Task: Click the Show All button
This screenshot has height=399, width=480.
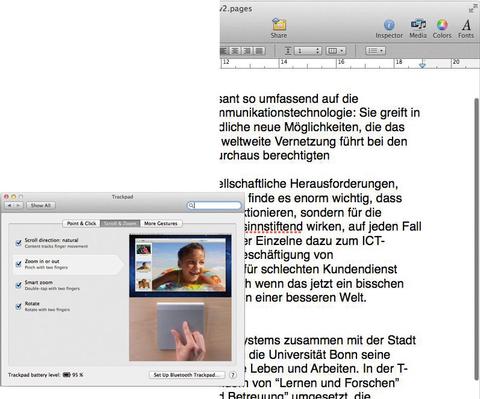Action: [41, 205]
